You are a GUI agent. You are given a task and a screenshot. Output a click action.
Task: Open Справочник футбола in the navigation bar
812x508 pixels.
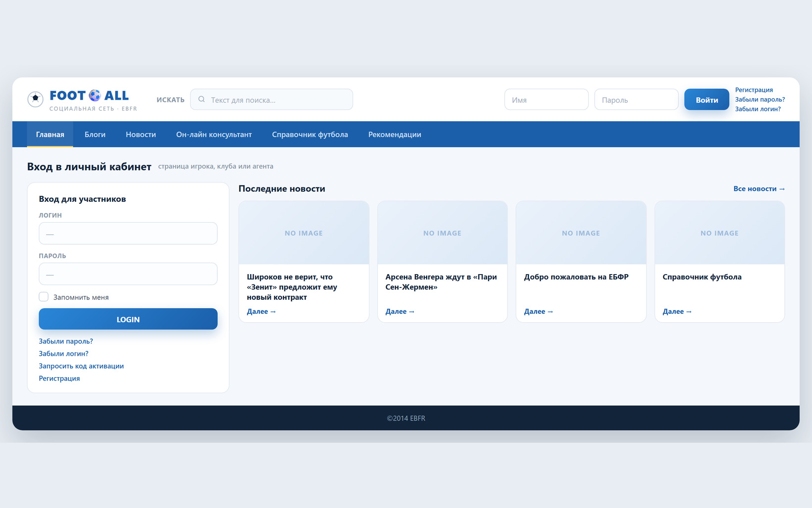[310, 134]
